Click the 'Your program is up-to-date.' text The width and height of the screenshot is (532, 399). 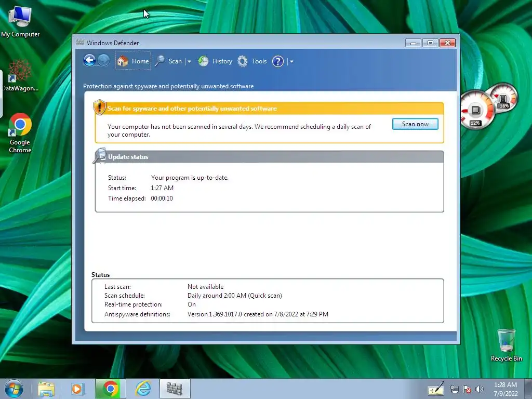[x=190, y=178]
